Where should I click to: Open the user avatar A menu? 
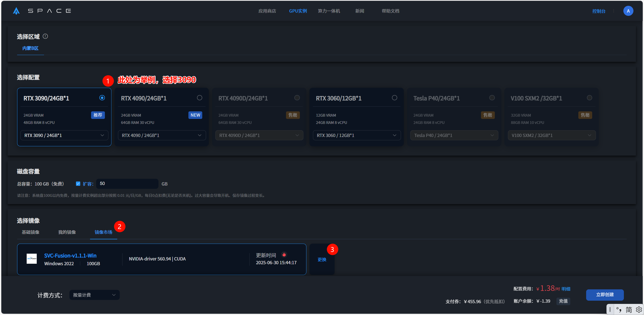(628, 11)
